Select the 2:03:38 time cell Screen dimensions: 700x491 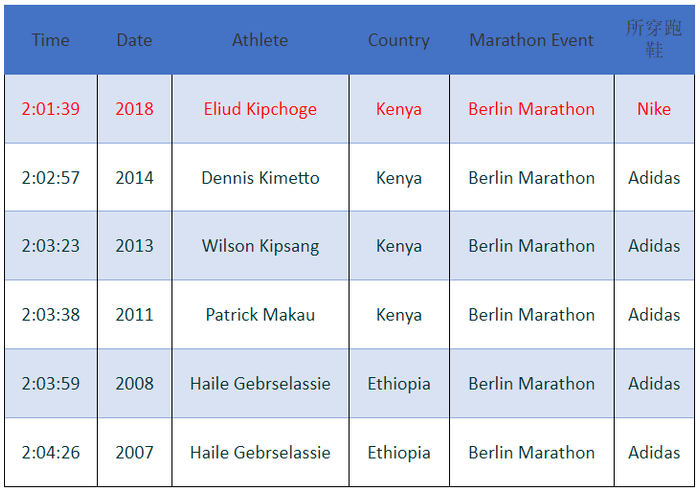(50, 315)
